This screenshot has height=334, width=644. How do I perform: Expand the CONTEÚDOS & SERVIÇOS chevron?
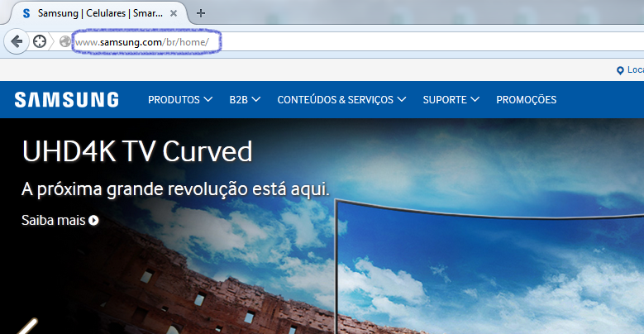click(402, 99)
